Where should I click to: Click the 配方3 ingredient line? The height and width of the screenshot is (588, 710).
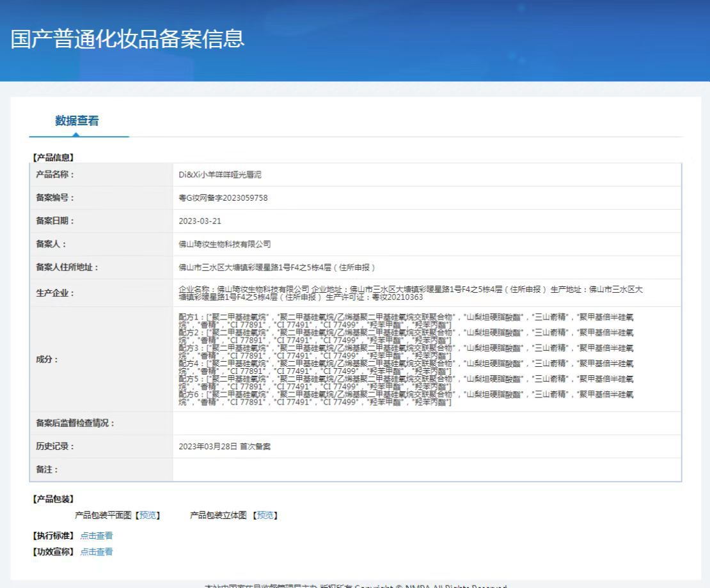point(406,352)
